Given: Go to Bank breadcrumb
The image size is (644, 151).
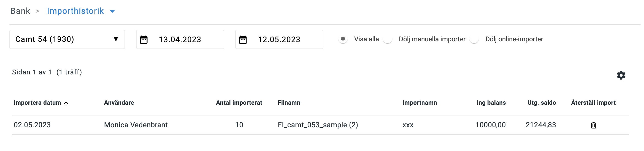Looking at the screenshot, I should coord(20,11).
